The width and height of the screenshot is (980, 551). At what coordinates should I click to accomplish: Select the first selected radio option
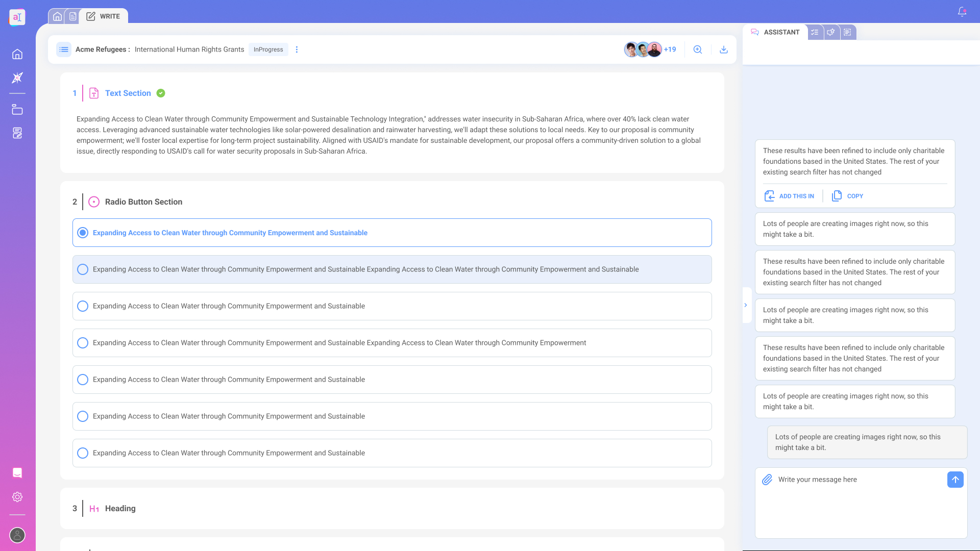392,233
